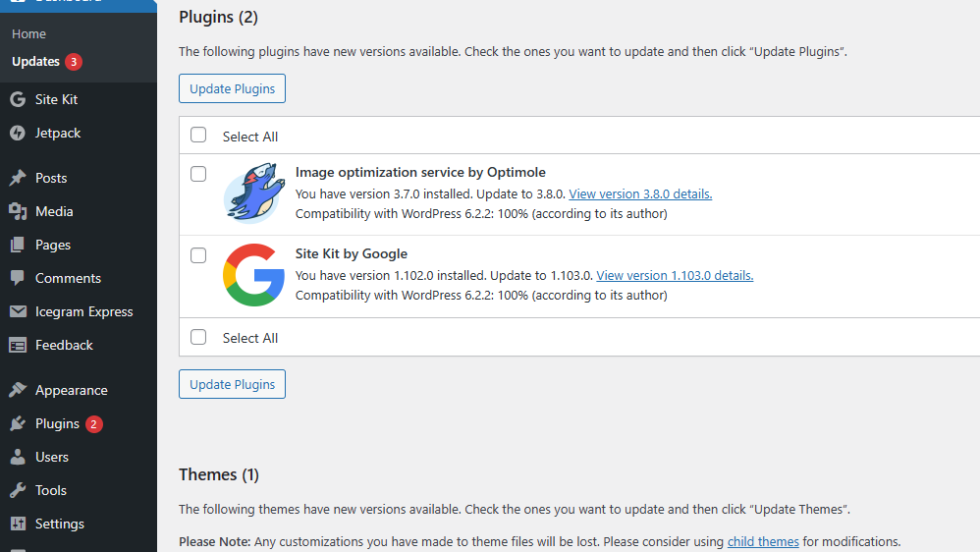Screen dimensions: 980x552
Task: Click the Site Kit Google logo image
Action: tap(253, 275)
